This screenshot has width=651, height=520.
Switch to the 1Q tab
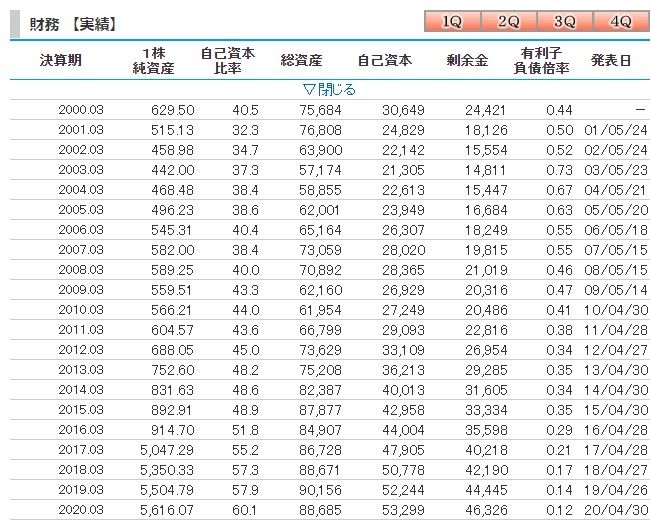[452, 21]
